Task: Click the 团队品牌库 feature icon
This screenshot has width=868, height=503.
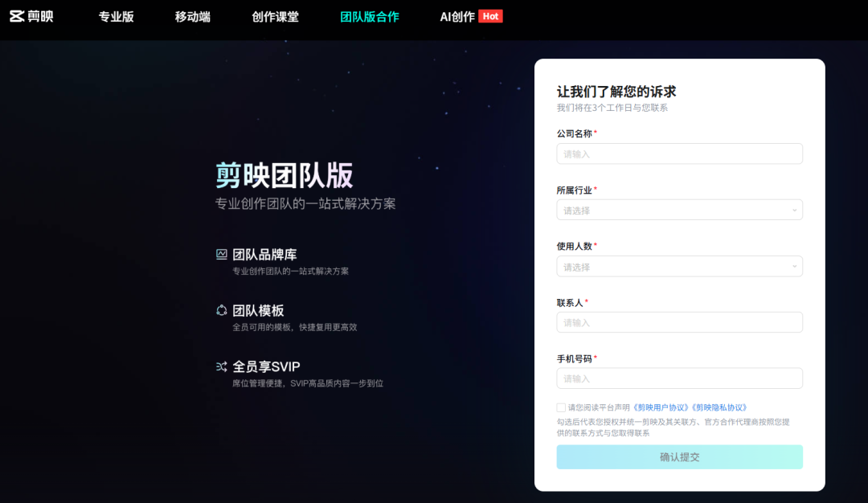Action: 222,254
